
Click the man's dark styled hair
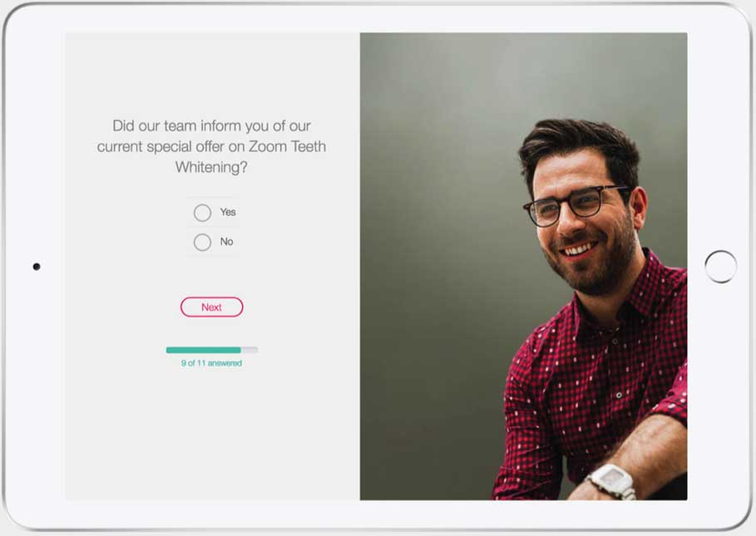tap(579, 145)
